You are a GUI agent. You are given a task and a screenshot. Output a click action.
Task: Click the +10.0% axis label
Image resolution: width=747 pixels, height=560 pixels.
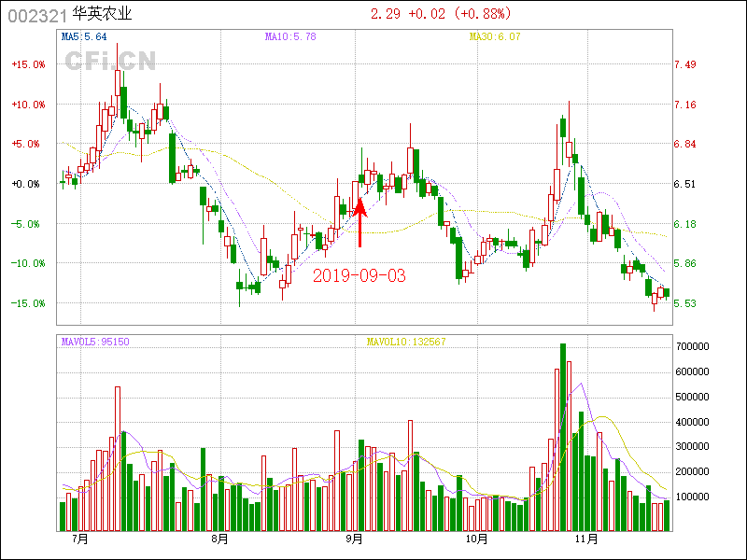(29, 105)
